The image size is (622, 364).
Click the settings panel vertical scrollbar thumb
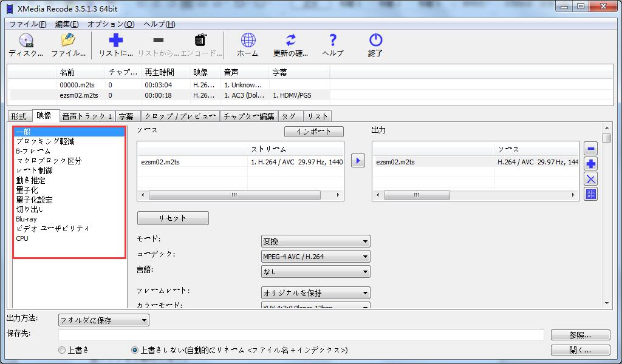pyautogui.click(x=606, y=138)
